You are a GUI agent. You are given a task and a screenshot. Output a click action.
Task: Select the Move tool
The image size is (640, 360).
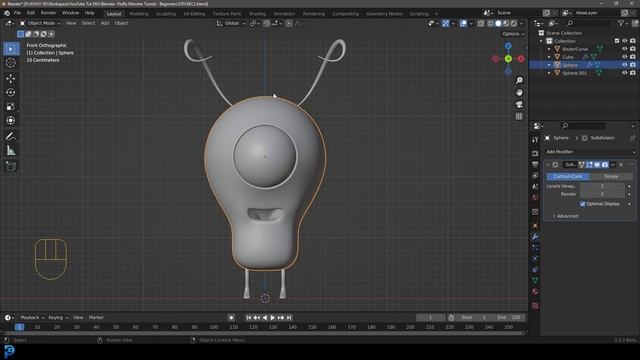pos(11,78)
